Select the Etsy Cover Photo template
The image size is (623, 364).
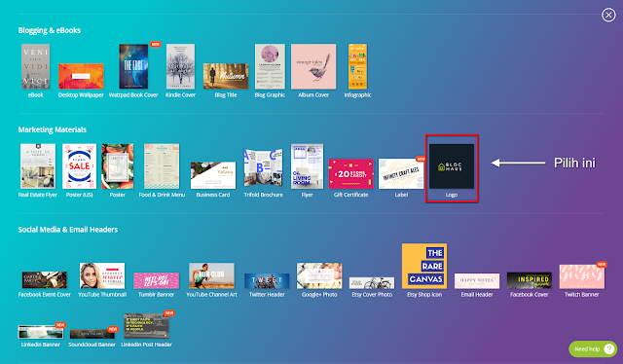coord(372,283)
